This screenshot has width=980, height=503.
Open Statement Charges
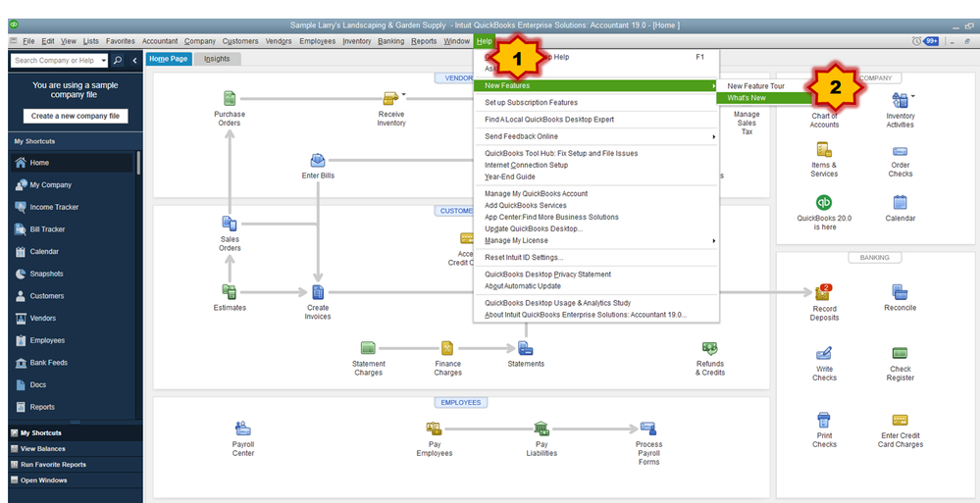368,348
